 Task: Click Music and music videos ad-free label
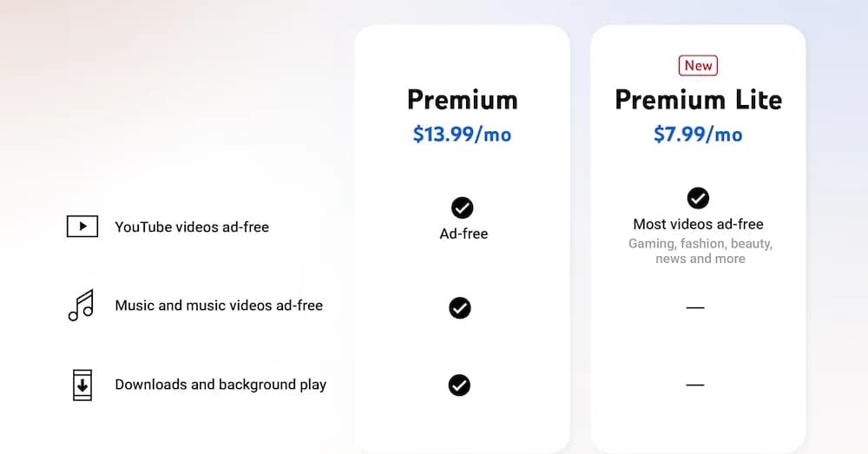click(219, 306)
